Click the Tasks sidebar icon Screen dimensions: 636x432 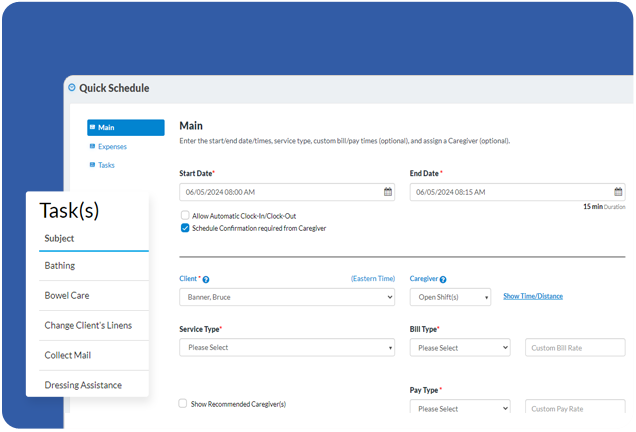point(92,165)
